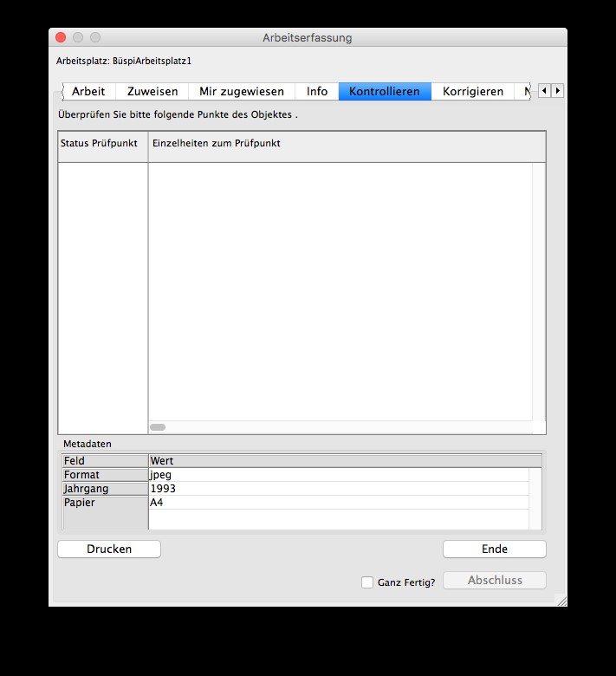The height and width of the screenshot is (676, 616).
Task: Click the horizontal scrollbar thumb in checklist
Action: [x=158, y=427]
